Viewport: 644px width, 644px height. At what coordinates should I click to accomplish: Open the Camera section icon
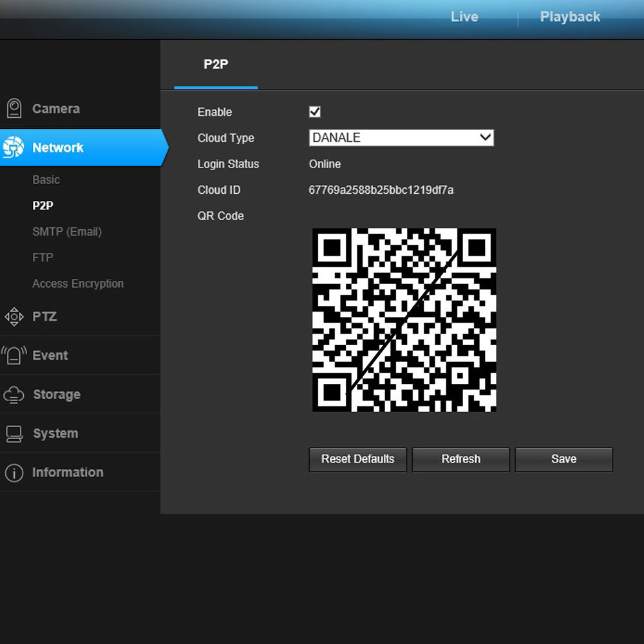pos(14,108)
